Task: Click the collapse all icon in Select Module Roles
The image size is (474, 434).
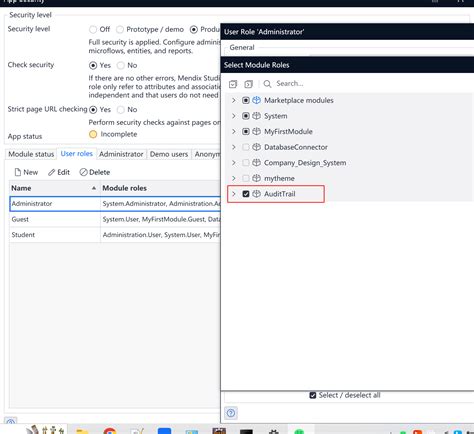Action: pos(248,84)
